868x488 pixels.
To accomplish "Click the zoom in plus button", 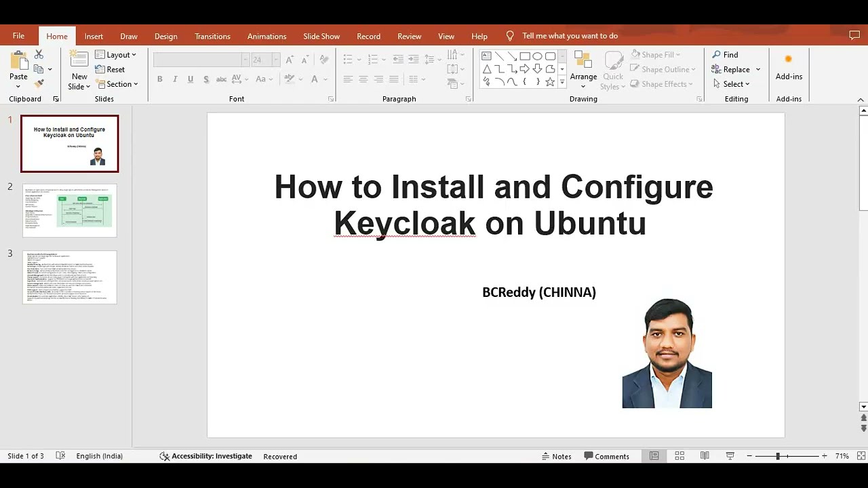I will (x=824, y=456).
